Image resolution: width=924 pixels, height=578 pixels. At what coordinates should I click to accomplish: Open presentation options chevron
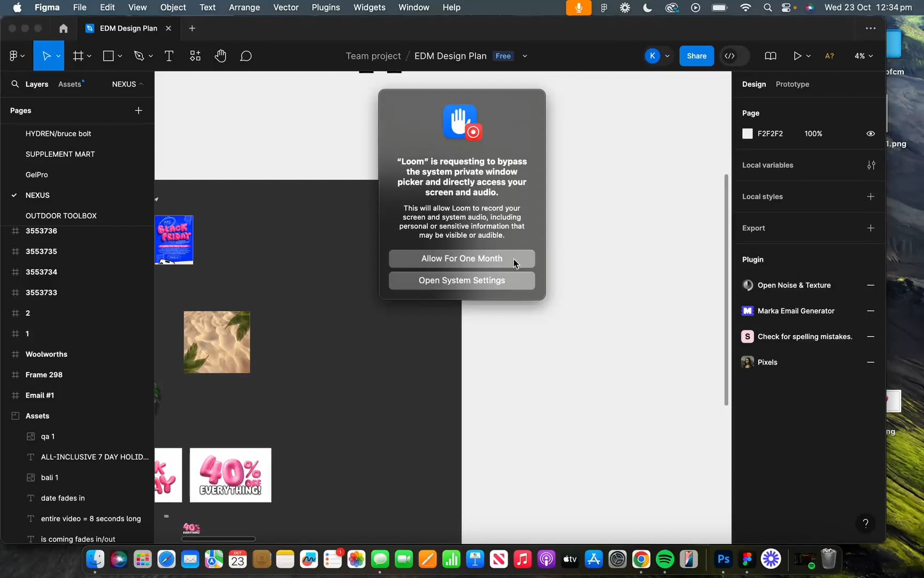pos(808,56)
